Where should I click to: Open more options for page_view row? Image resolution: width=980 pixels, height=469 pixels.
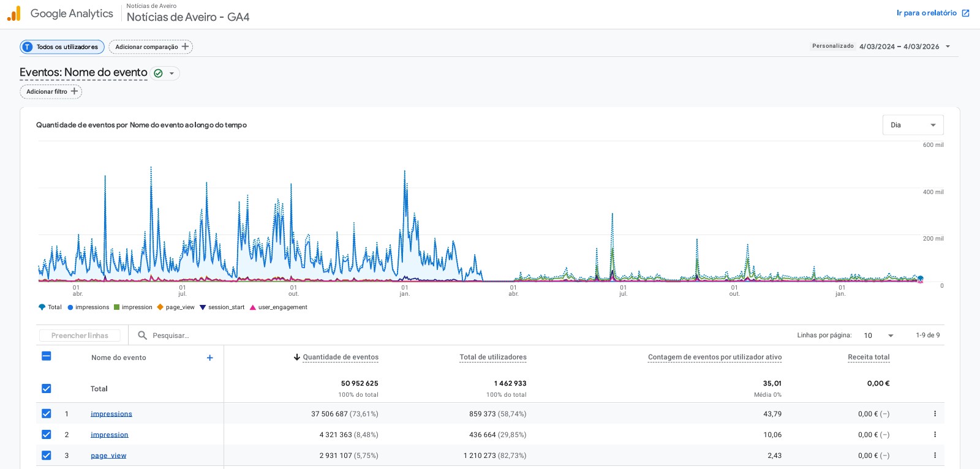(x=935, y=456)
